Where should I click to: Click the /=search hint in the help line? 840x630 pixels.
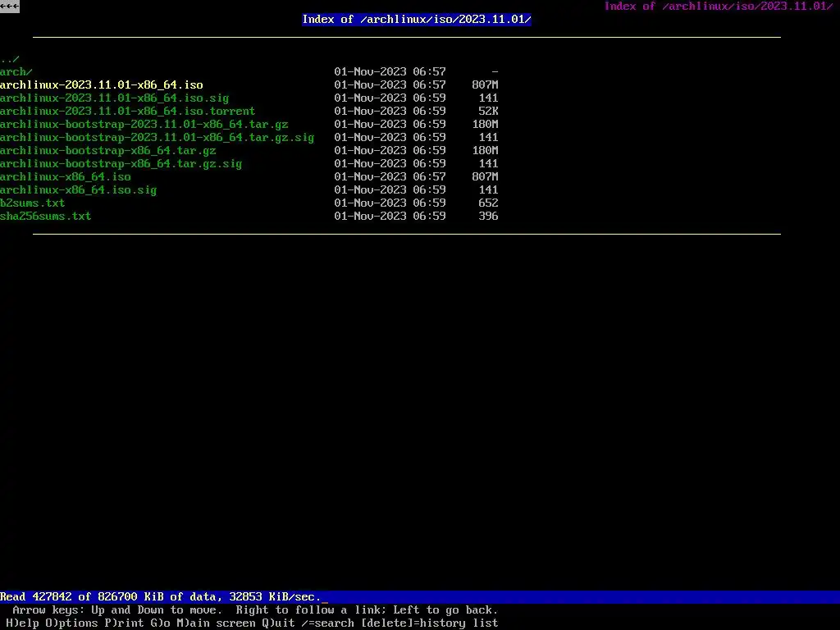coord(327,623)
